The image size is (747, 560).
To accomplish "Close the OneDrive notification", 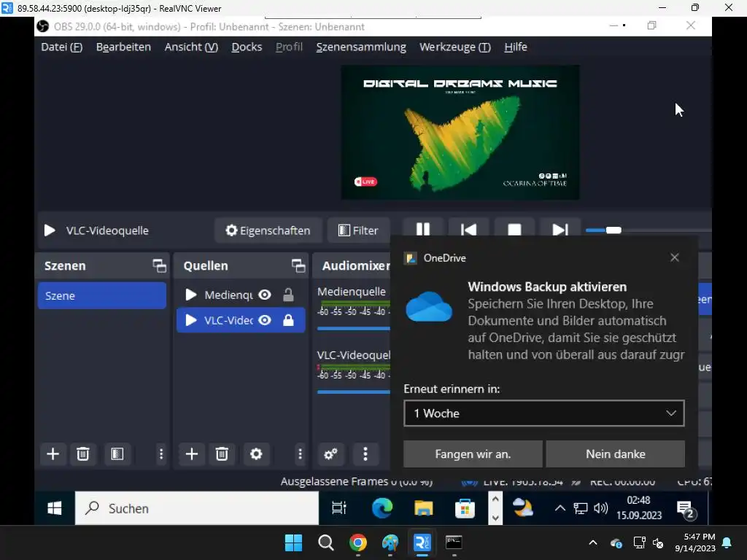I will [x=675, y=257].
